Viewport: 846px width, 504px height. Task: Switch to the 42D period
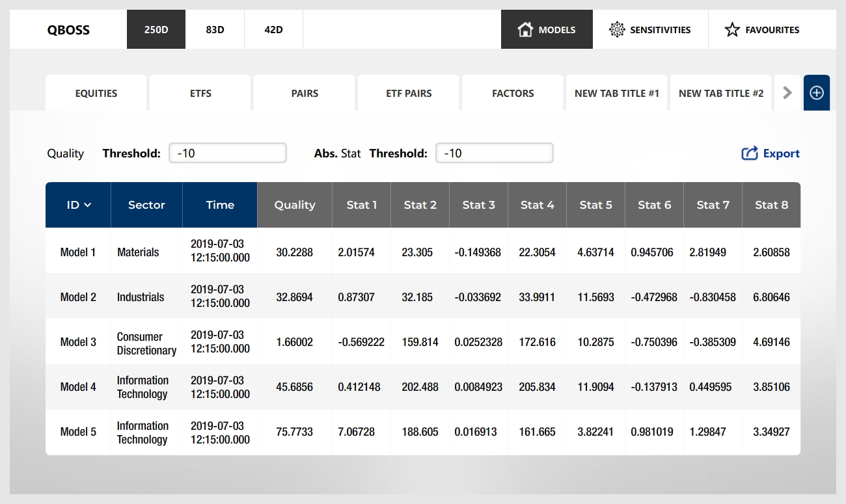[273, 29]
